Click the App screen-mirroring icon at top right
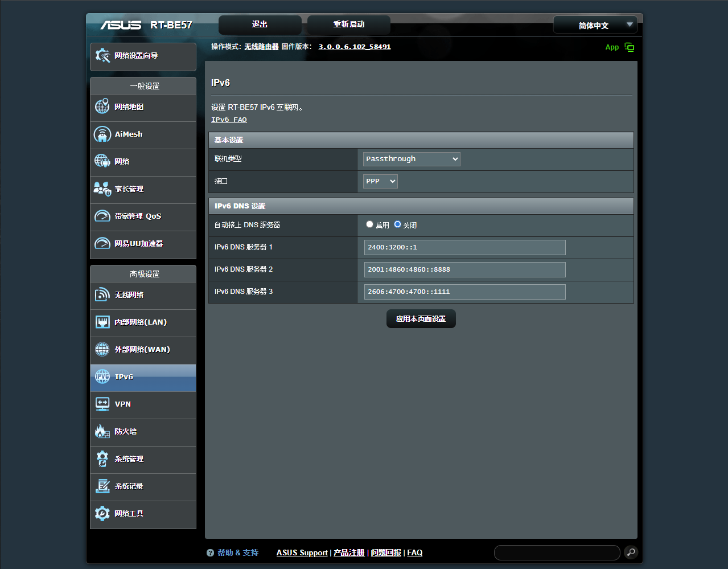Viewport: 728px width, 569px height. click(x=630, y=47)
